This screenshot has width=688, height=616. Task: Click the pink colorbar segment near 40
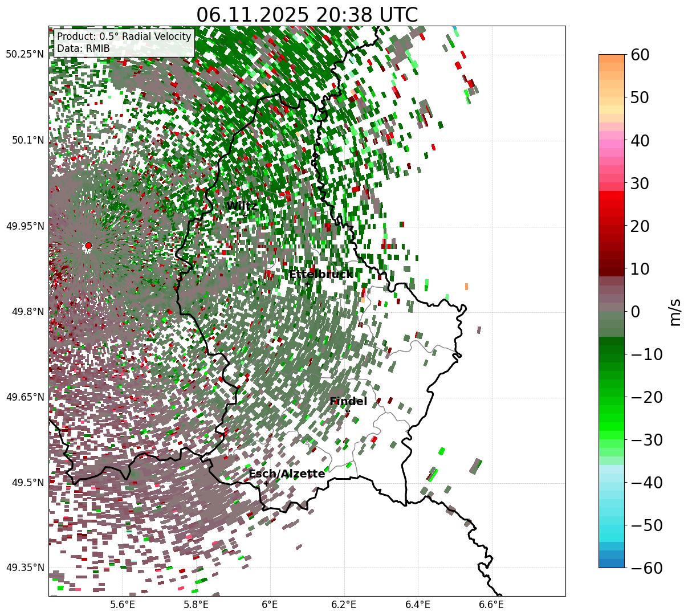click(x=612, y=144)
